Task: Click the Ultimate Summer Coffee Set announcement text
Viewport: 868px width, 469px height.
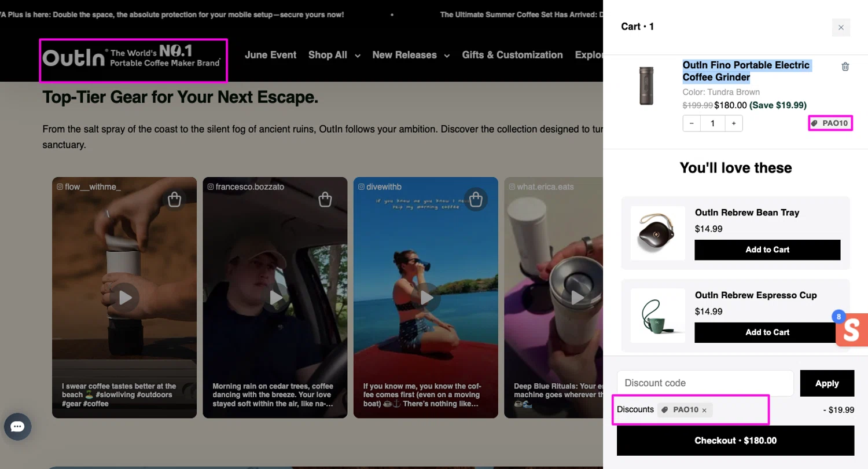Action: [521, 14]
